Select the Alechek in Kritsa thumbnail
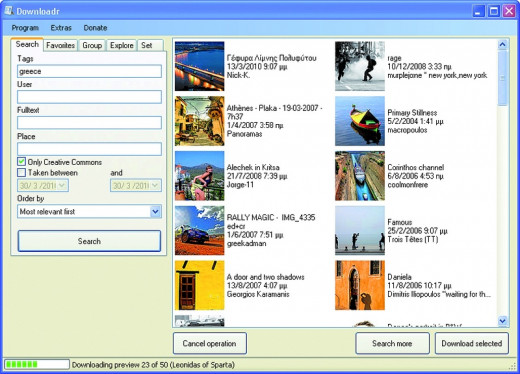520x374 pixels. coord(200,176)
